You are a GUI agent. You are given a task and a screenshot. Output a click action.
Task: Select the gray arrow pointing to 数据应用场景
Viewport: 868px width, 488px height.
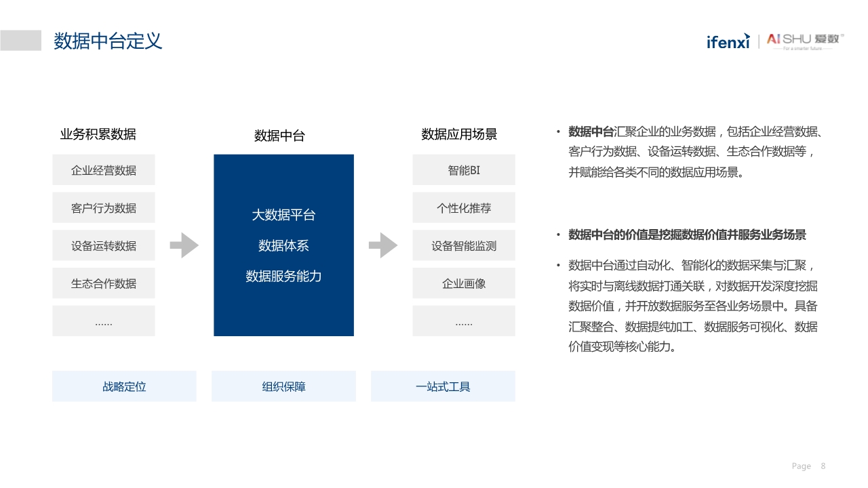(384, 246)
